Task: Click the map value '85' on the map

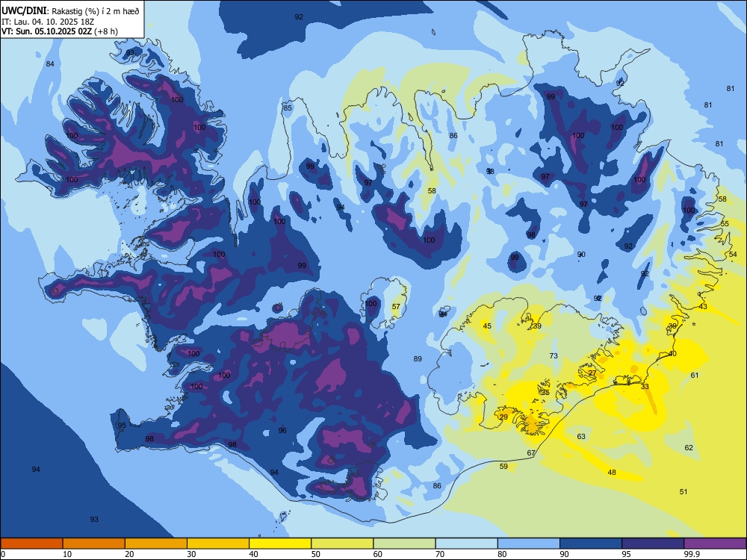Action: (x=288, y=108)
